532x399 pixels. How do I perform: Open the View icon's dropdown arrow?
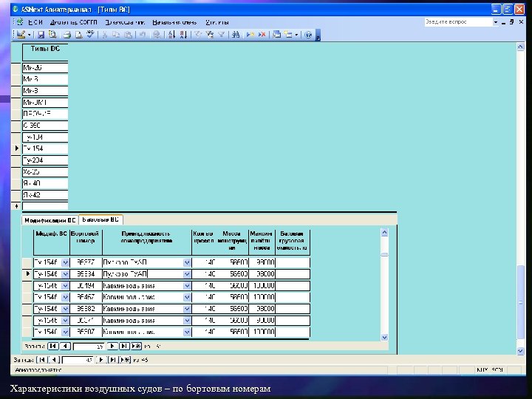point(29,35)
